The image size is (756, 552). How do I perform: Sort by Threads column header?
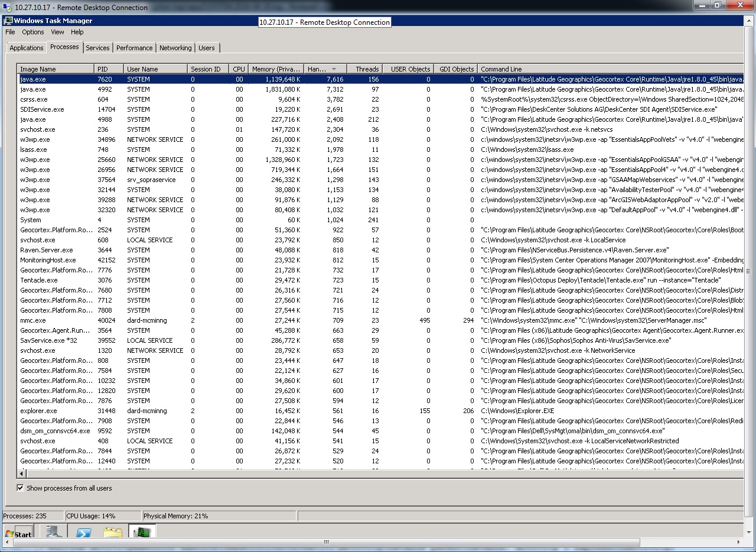tap(365, 69)
